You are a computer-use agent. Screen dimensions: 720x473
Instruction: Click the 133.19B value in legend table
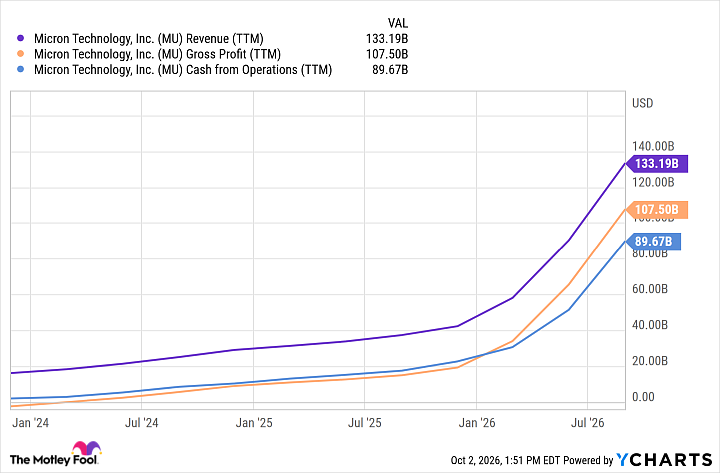387,39
